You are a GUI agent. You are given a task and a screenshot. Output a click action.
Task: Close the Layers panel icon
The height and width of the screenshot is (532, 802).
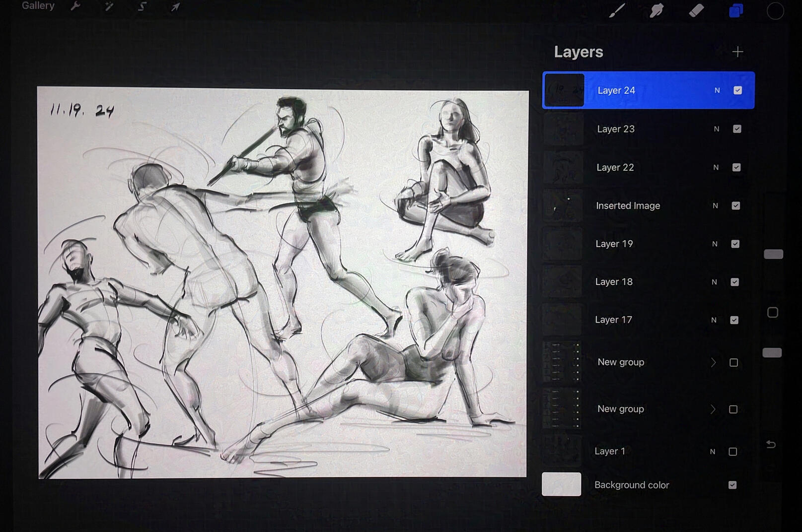736,10
